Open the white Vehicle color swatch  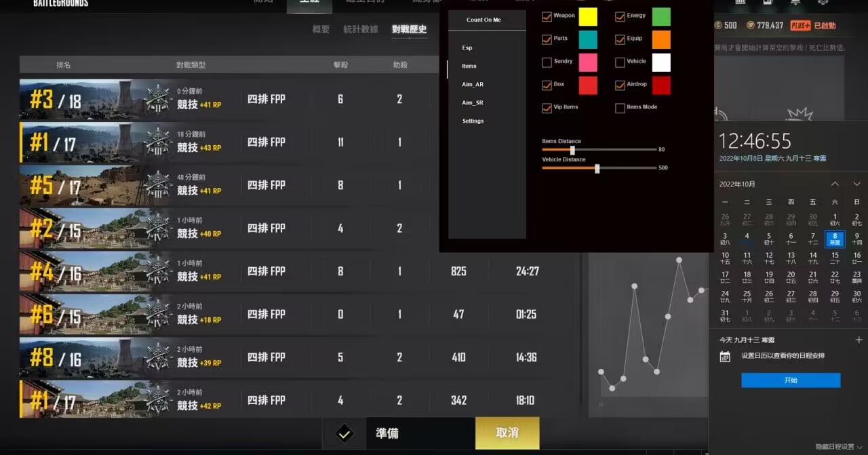(x=661, y=62)
